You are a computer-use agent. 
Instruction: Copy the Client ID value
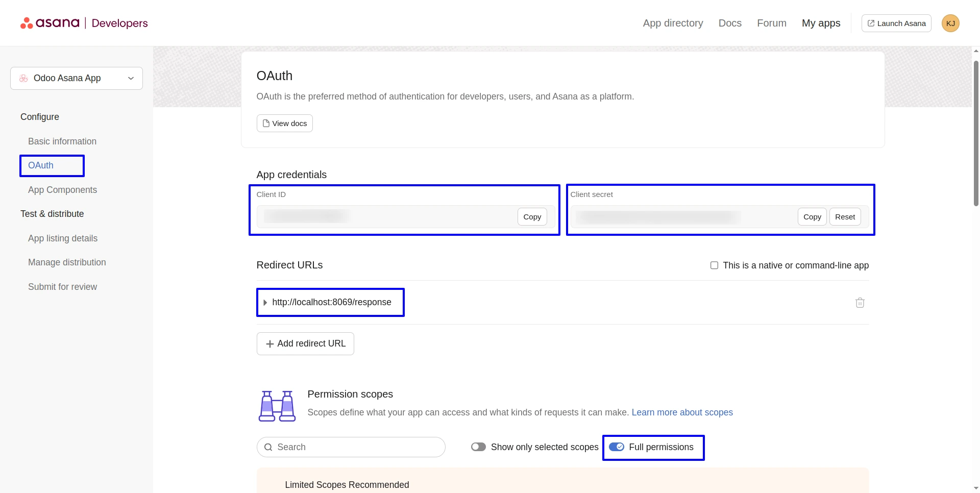[532, 217]
